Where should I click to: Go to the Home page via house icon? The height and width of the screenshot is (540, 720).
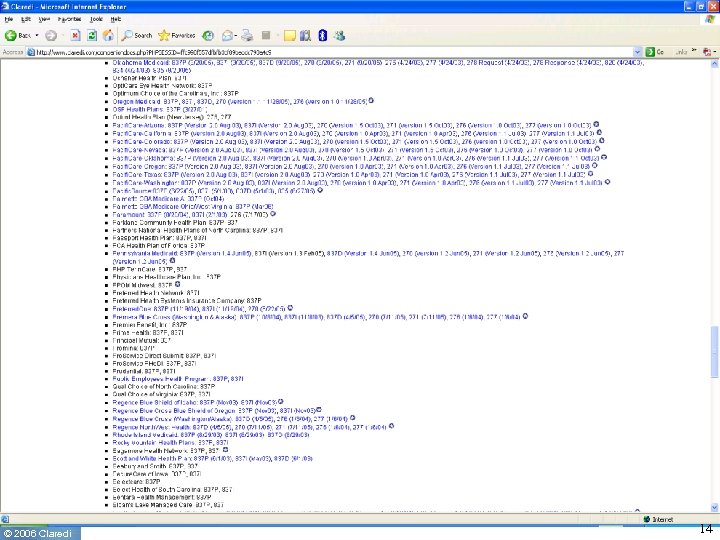108,35
